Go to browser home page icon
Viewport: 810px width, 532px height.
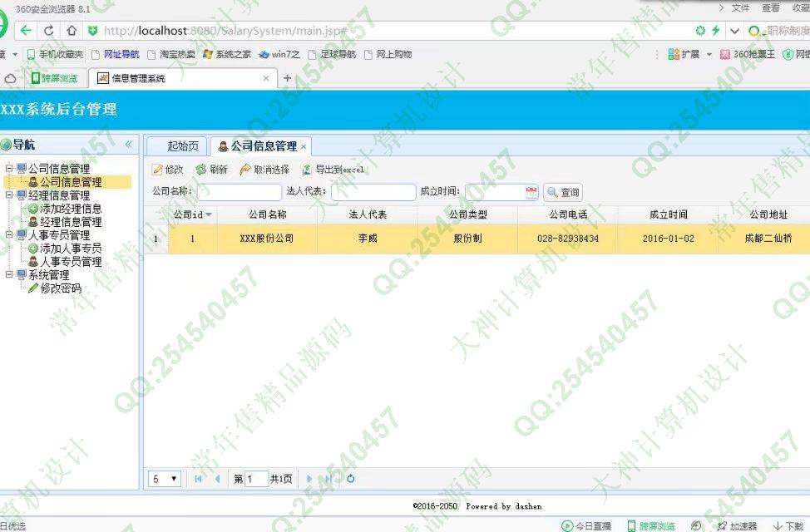coord(72,31)
